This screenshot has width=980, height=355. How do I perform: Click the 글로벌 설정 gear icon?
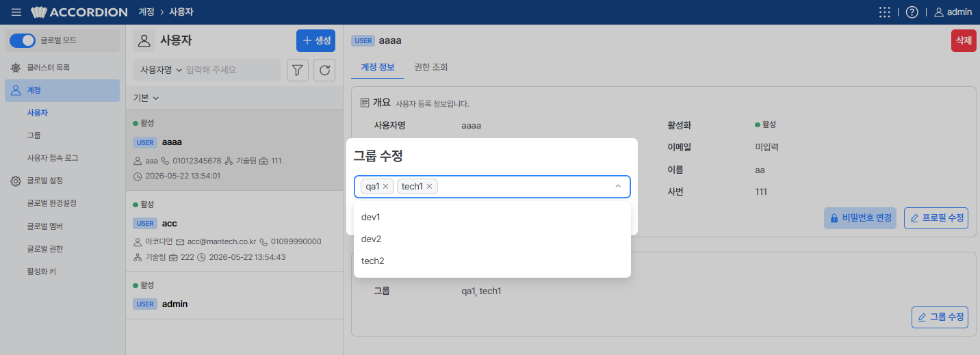(16, 181)
